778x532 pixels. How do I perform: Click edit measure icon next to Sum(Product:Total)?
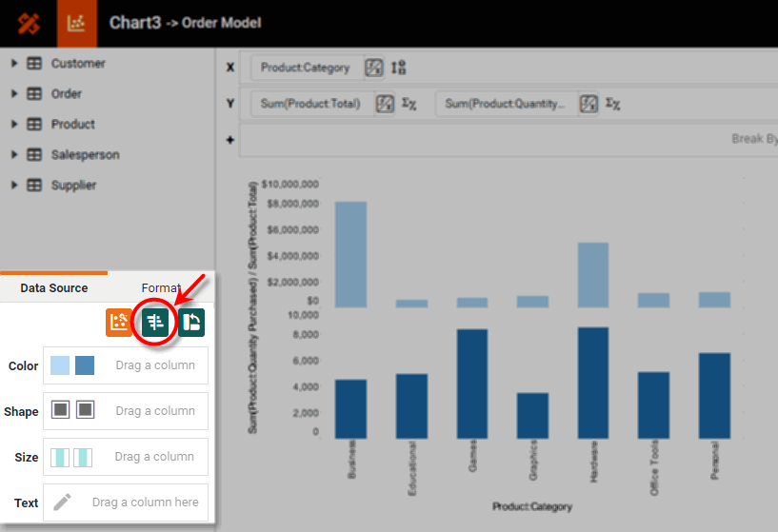click(384, 104)
